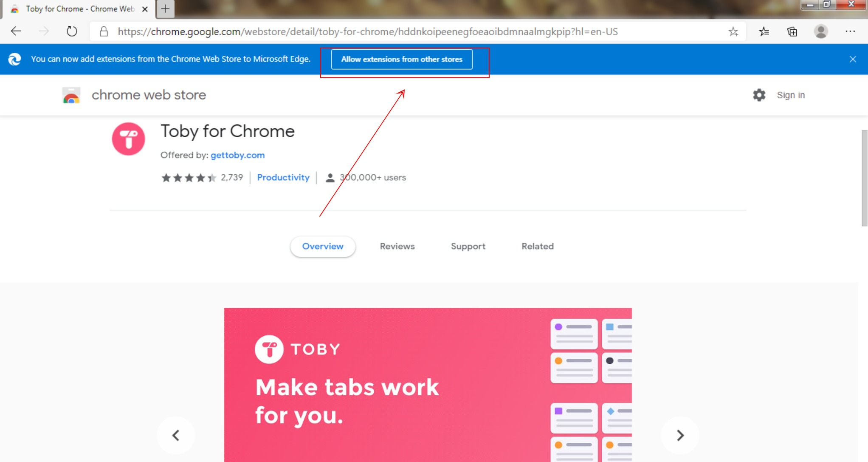Click the profile avatar icon
The width and height of the screenshot is (868, 462).
(x=820, y=31)
